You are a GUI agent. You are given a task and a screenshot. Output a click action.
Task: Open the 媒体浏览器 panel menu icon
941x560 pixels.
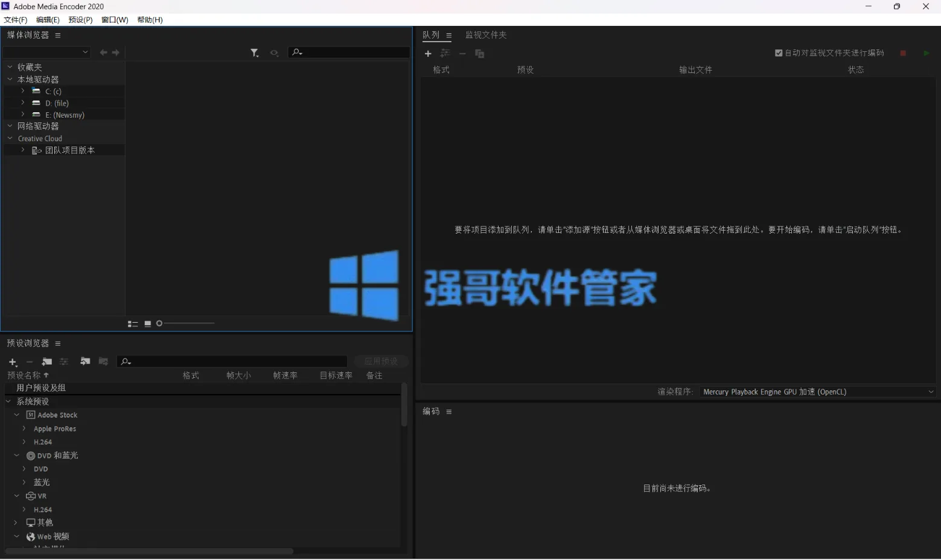(x=58, y=36)
